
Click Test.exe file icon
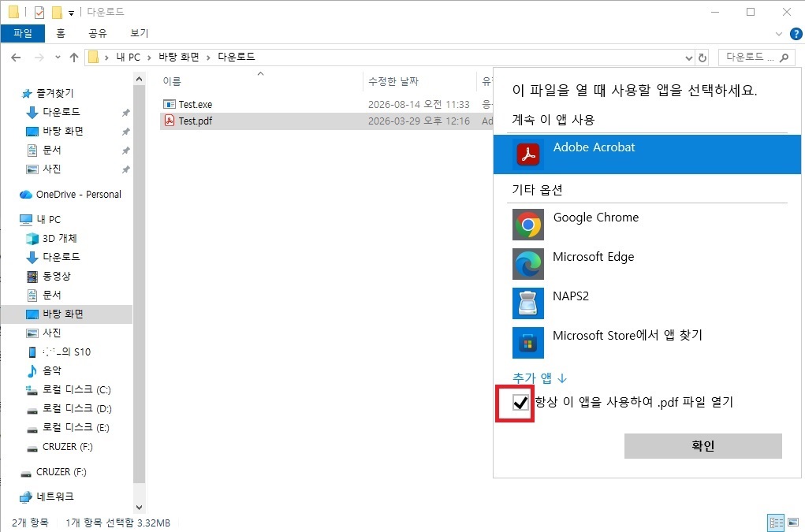[x=169, y=104]
